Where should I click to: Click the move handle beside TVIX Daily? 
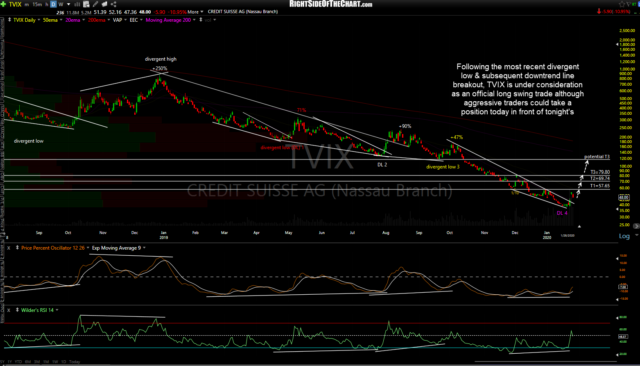pos(9,20)
